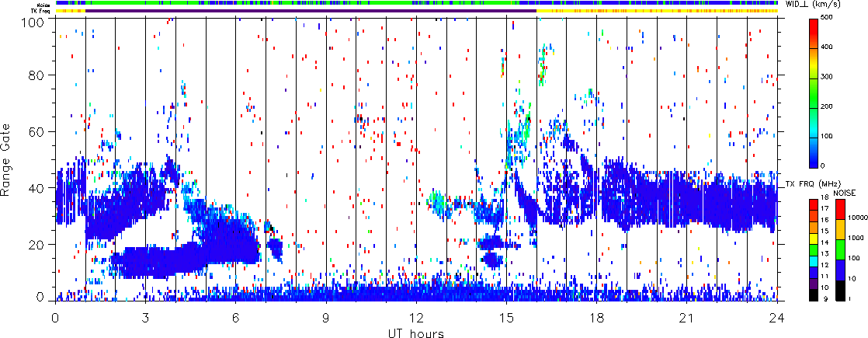Click the purple segment of the TX Freq strip
Image resolution: width=868 pixels, height=338 pixels.
(x=311, y=11)
